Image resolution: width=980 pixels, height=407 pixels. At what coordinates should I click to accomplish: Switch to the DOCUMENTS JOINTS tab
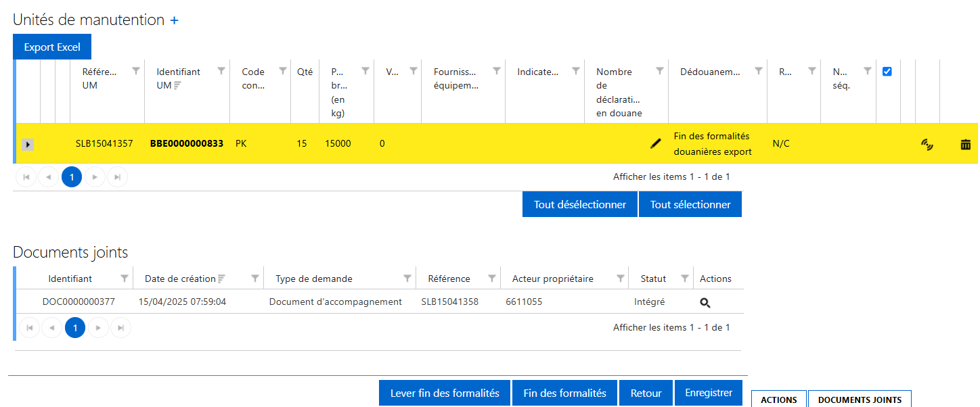coord(860,399)
